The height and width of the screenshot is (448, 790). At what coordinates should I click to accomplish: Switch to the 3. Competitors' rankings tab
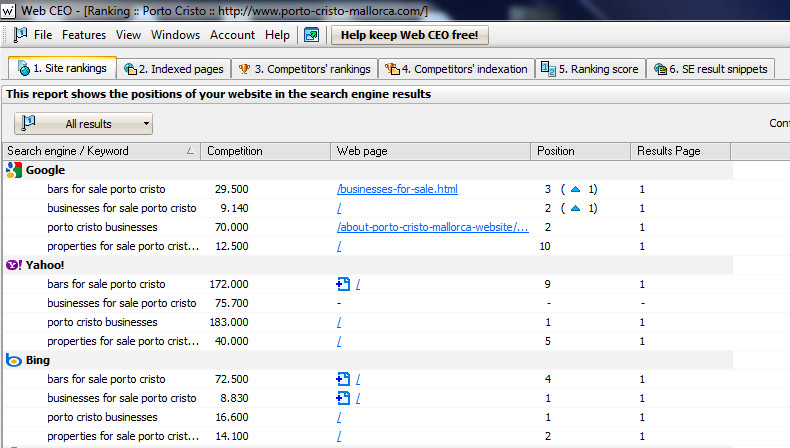pyautogui.click(x=304, y=69)
